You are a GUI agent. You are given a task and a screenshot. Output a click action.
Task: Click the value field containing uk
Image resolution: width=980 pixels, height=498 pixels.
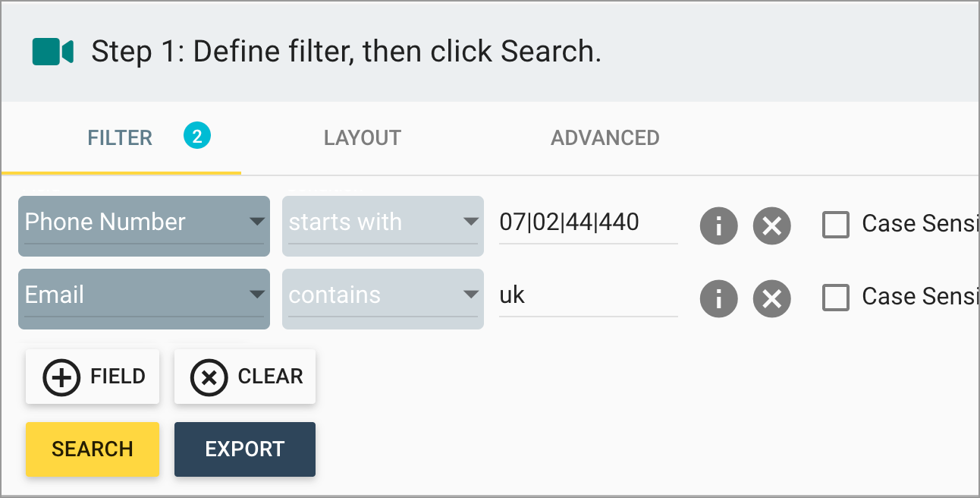pos(588,295)
